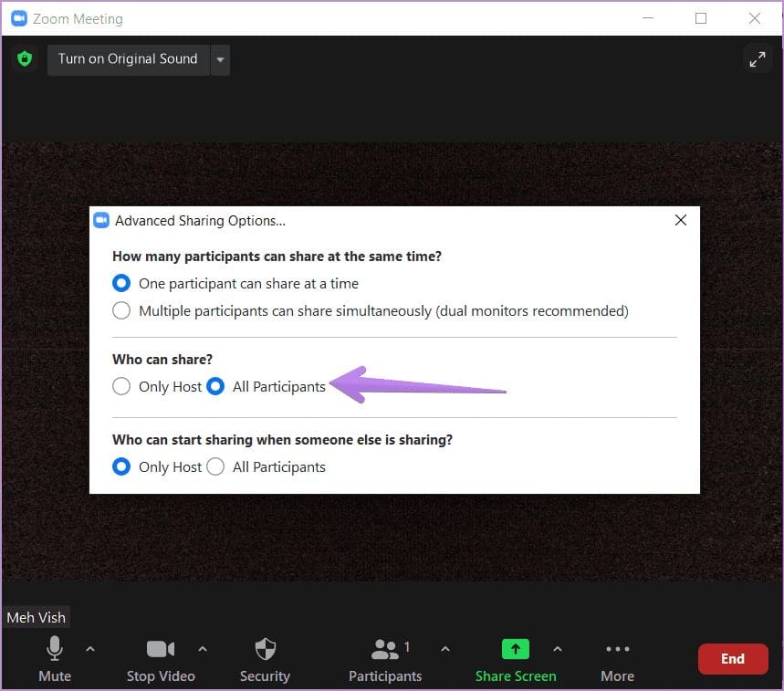The height and width of the screenshot is (691, 784).
Task: Click the green Share Screen icon
Action: tap(516, 649)
